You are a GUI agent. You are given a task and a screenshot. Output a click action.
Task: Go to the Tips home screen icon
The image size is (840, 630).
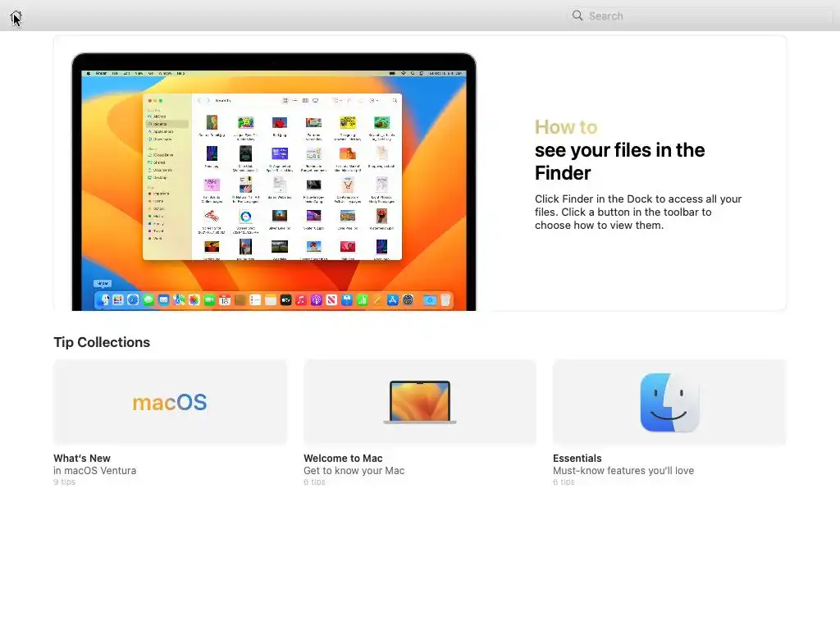click(x=16, y=17)
